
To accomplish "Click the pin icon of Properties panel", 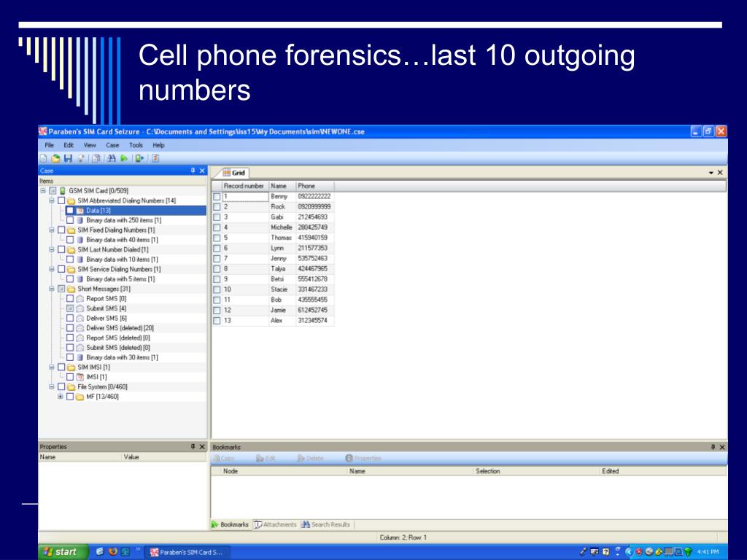I will [x=193, y=447].
